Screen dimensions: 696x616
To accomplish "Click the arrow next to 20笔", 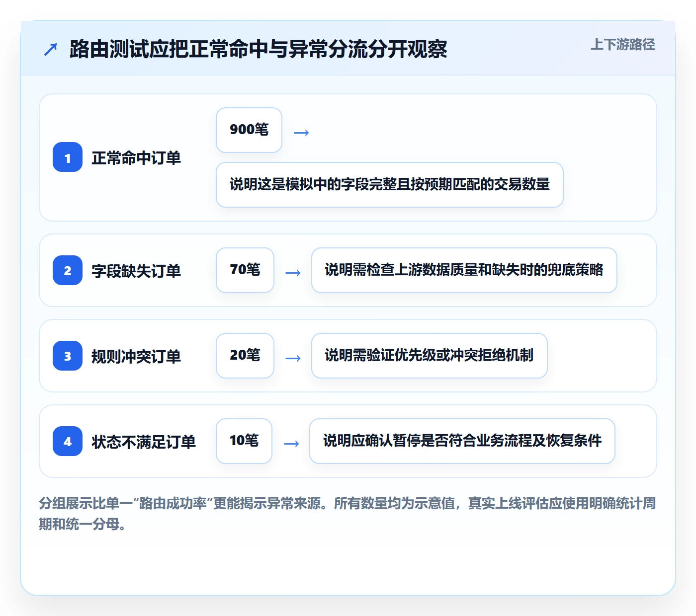I will point(293,358).
